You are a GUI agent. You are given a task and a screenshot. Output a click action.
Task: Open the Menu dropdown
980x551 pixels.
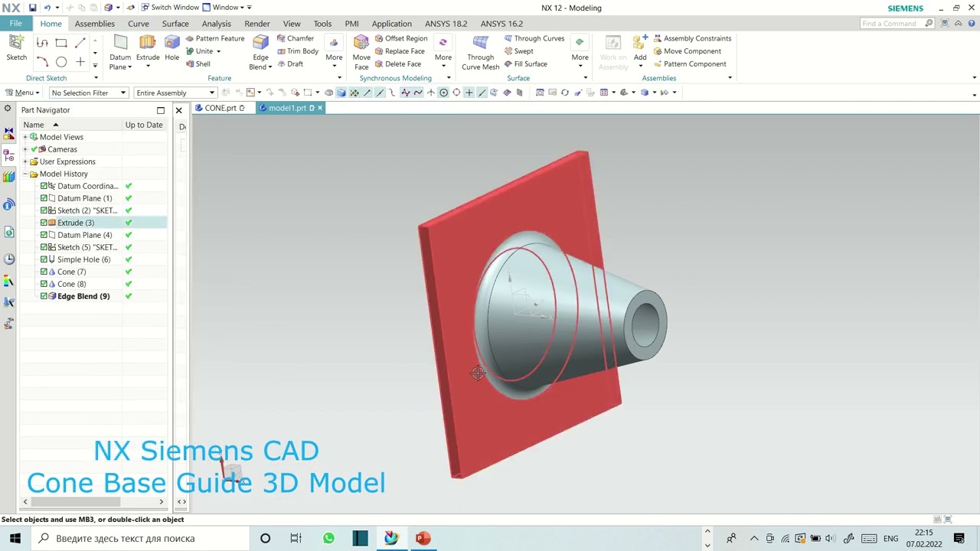[x=22, y=93]
